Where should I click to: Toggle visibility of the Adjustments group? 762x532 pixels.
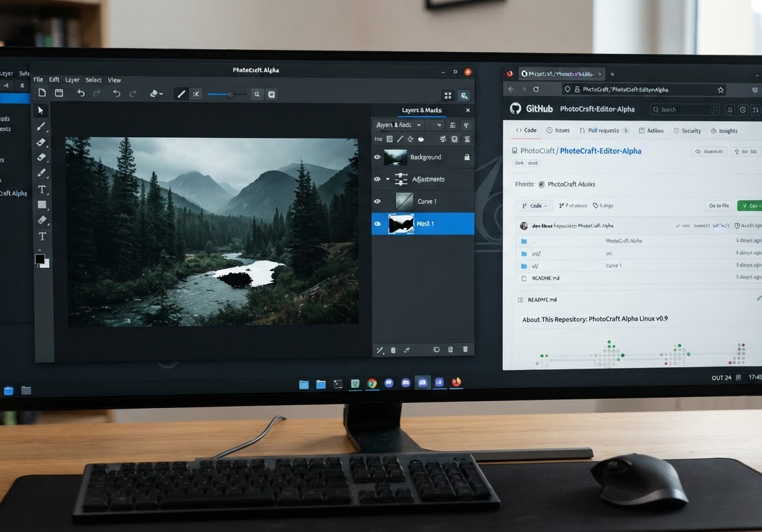pos(377,179)
